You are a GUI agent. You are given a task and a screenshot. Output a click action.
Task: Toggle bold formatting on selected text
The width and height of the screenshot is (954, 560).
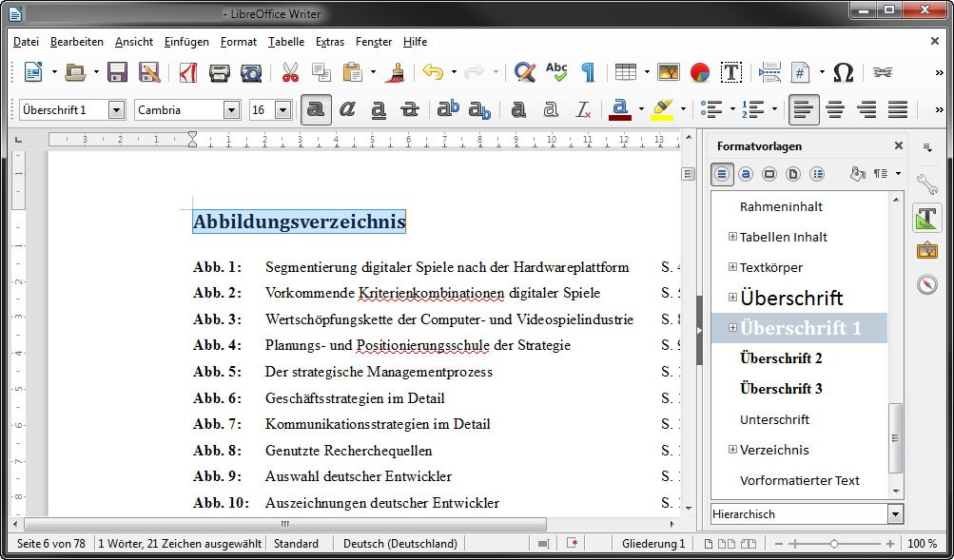[x=316, y=109]
